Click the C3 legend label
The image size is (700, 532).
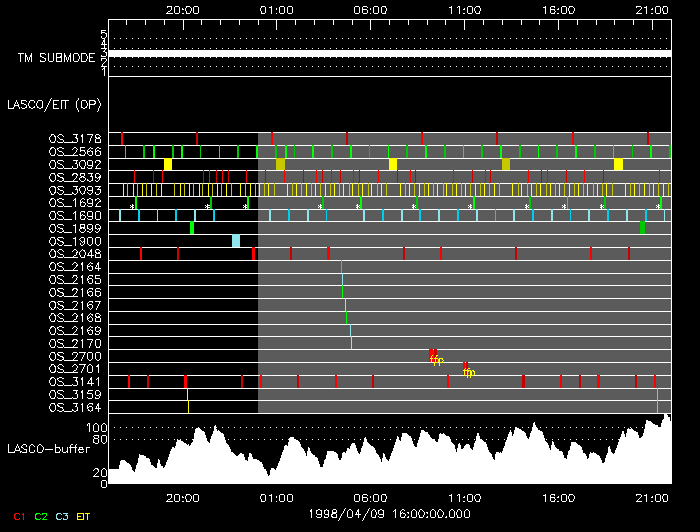(x=64, y=516)
